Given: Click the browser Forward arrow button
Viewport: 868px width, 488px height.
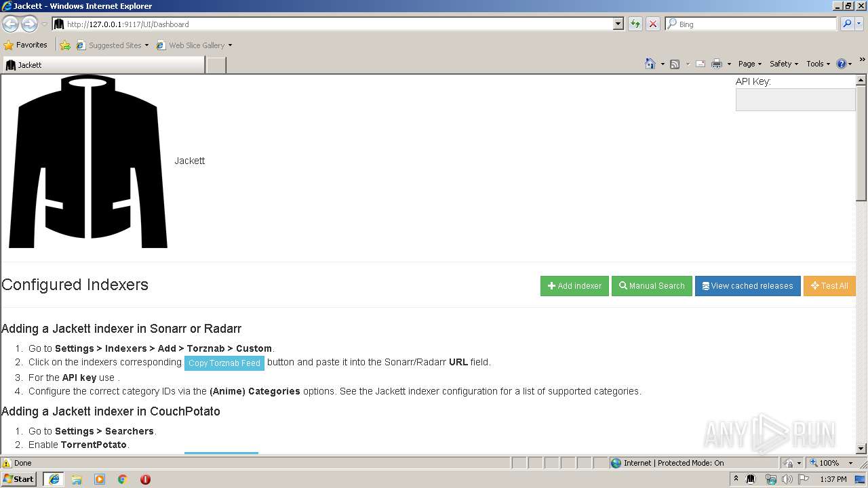Looking at the screenshot, I should [x=29, y=24].
